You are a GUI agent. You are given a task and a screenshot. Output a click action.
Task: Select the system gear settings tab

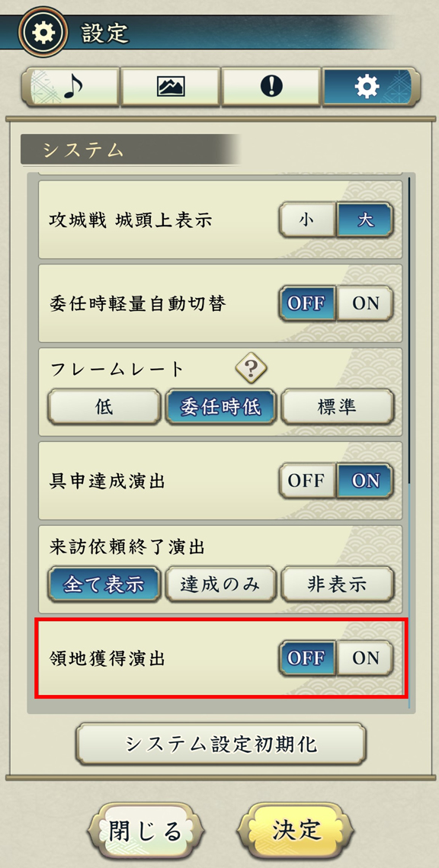click(x=371, y=86)
